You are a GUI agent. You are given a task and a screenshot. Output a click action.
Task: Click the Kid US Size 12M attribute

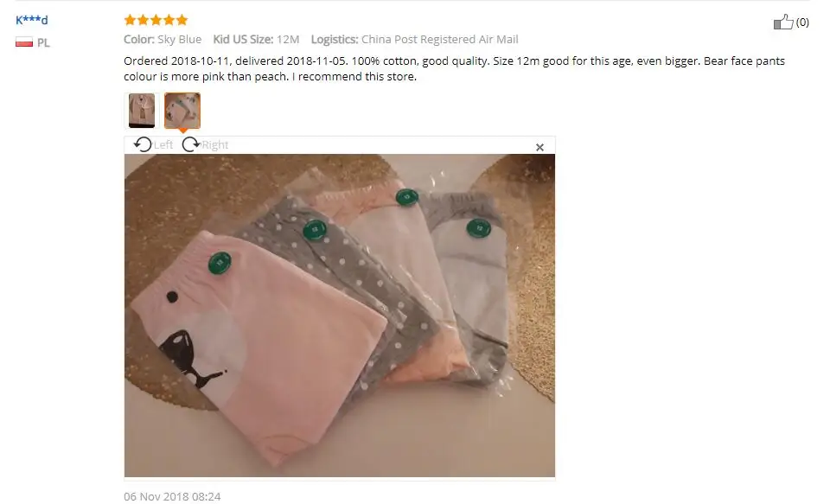point(256,39)
